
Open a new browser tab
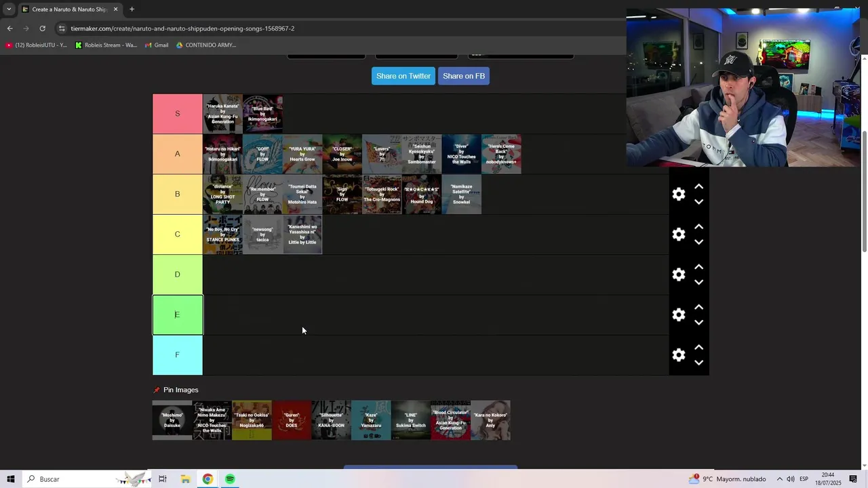(x=132, y=9)
